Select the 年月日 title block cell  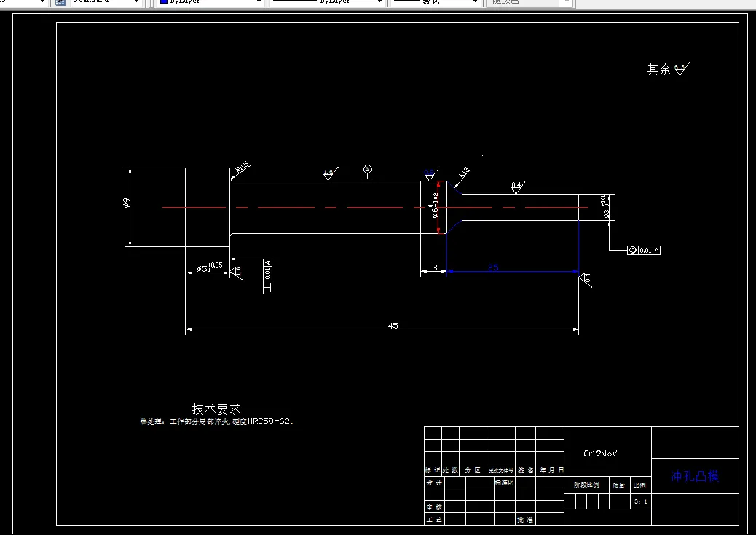(551, 470)
